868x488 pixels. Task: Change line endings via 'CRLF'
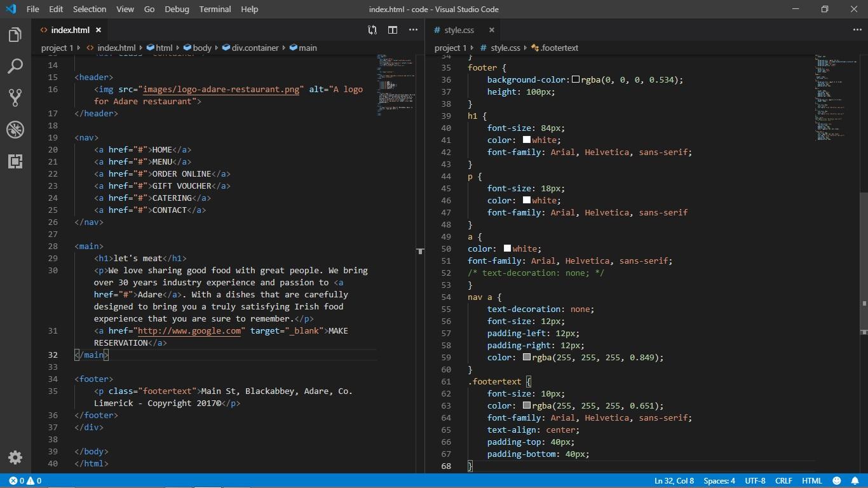click(x=783, y=481)
